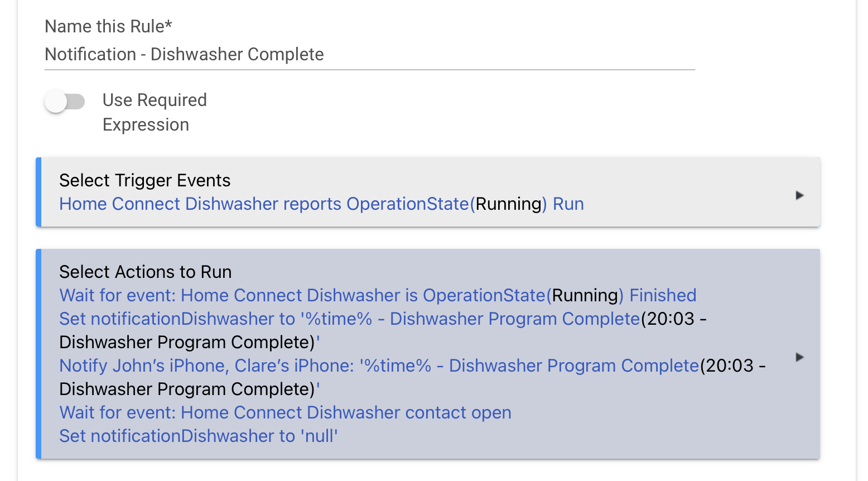
Task: Open the Wait for event Dishwasher contact open action
Action: (x=285, y=413)
